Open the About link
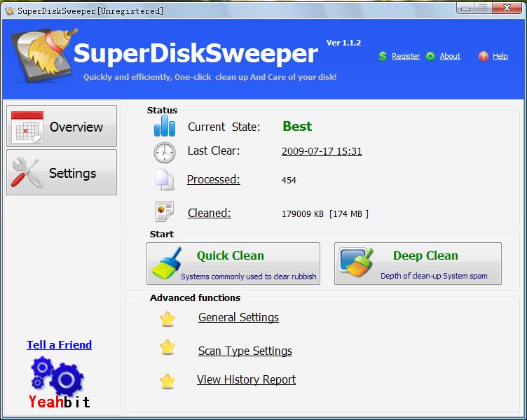Image resolution: width=527 pixels, height=420 pixels. point(450,56)
